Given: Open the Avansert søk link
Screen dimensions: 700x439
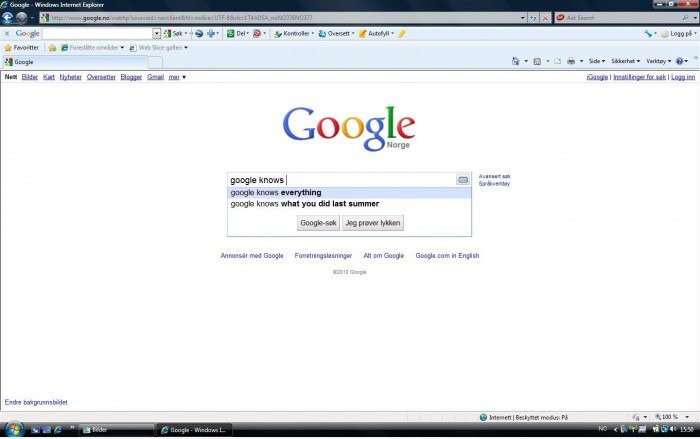Looking at the screenshot, I should click(495, 176).
